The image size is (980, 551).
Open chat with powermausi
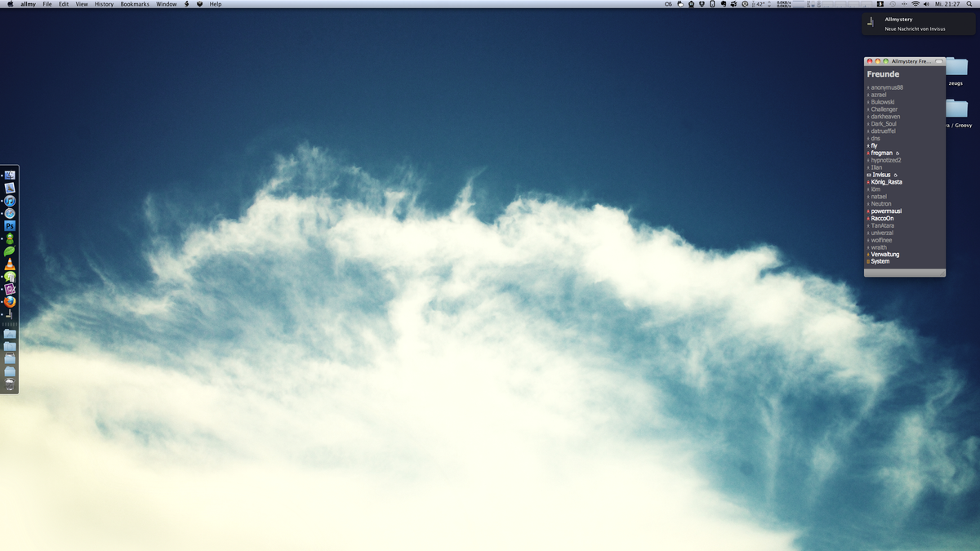coord(886,211)
